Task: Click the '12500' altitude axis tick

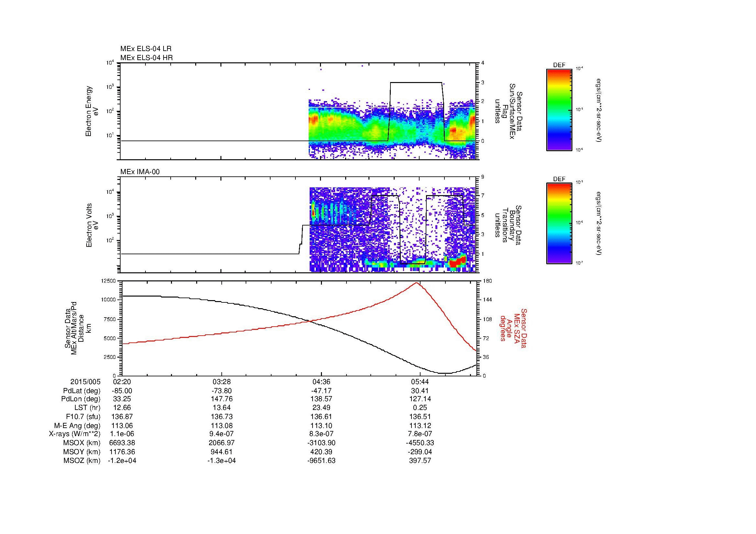Action: tap(108, 281)
